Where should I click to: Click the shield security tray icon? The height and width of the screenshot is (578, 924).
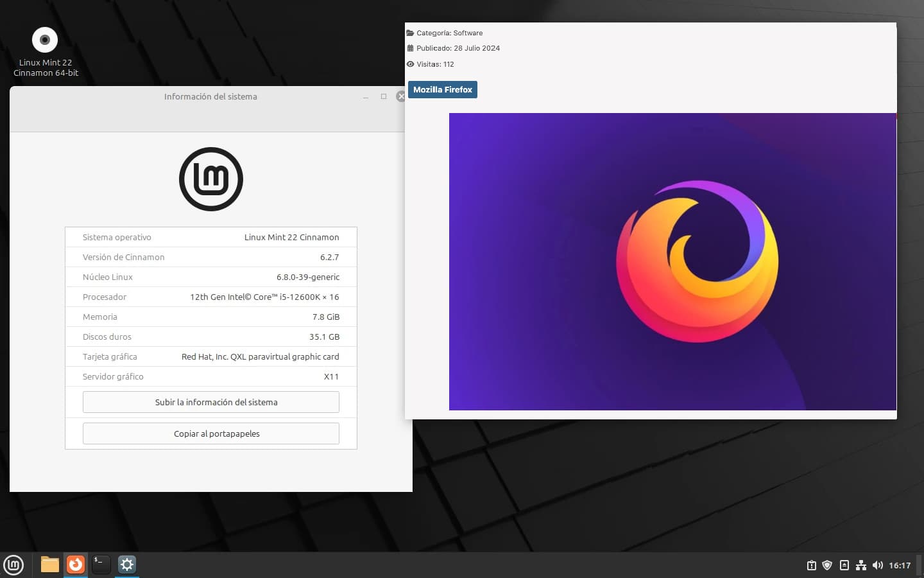(827, 565)
